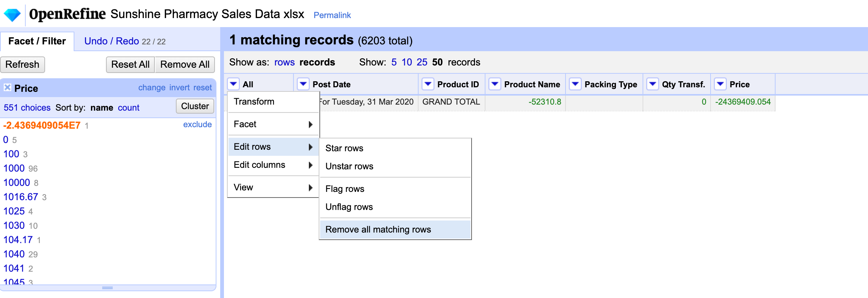
Task: Click the OpenRefine diamond logo
Action: pyautogui.click(x=12, y=15)
